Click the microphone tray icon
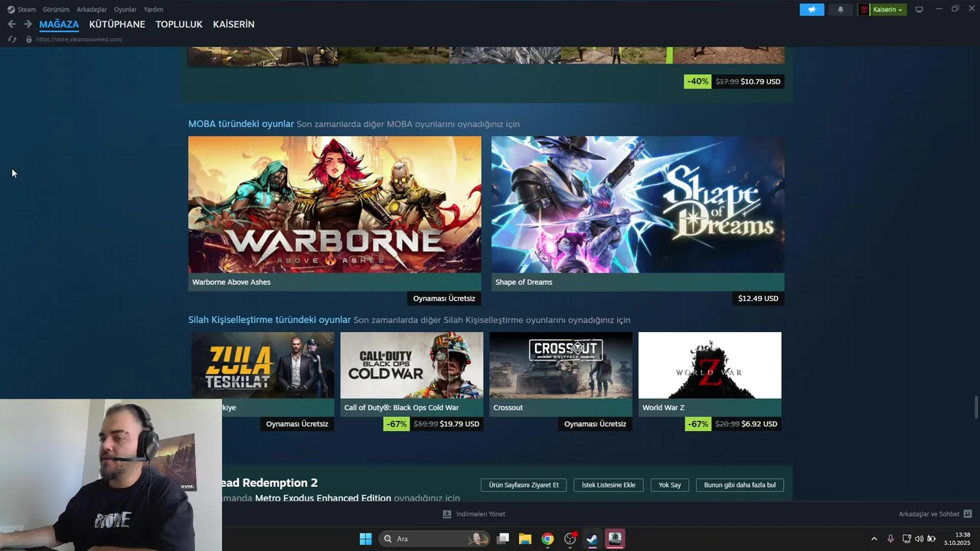 890,539
